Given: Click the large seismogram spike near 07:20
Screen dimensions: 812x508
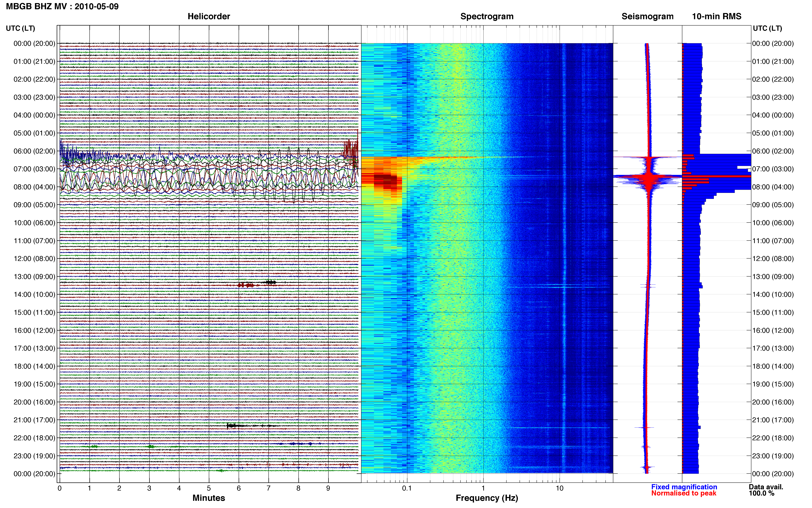Looking at the screenshot, I should coord(648,176).
